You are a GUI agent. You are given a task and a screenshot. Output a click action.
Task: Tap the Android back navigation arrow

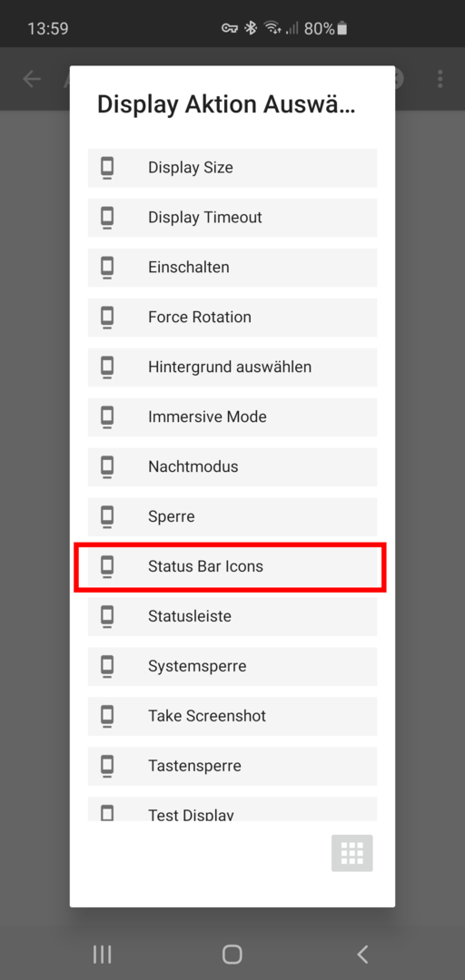pos(362,955)
